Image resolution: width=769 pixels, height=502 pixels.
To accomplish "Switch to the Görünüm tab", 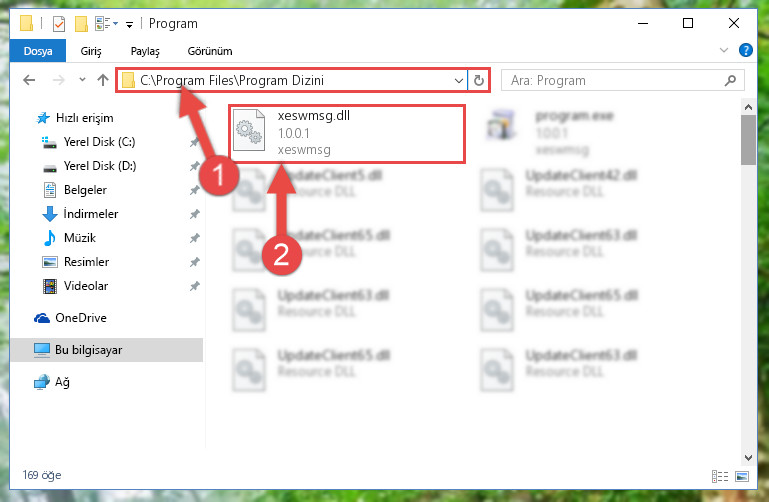I will (x=210, y=51).
